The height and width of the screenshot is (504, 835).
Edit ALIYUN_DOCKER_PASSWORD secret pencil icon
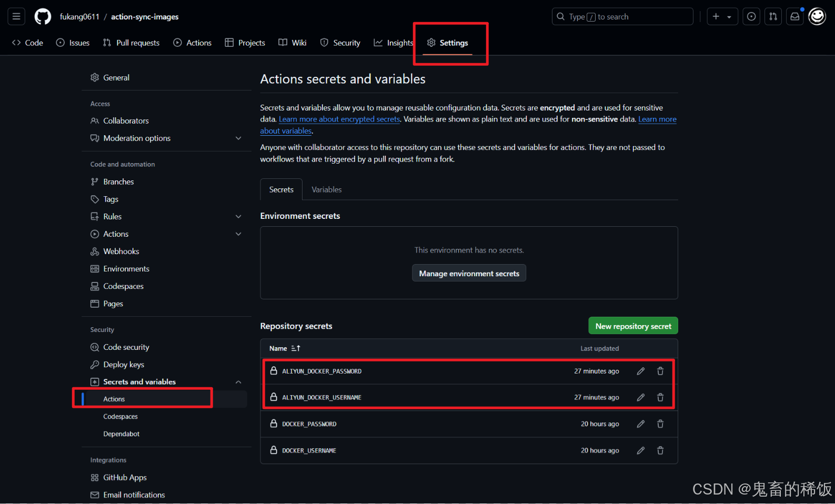tap(640, 371)
